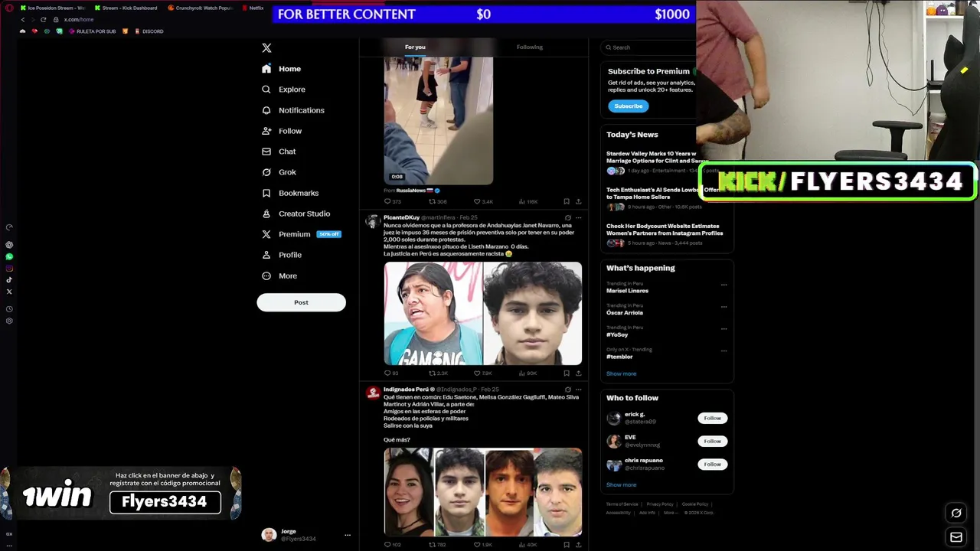Bookmark the Indignados Perú post
The width and height of the screenshot is (980, 551).
point(567,545)
